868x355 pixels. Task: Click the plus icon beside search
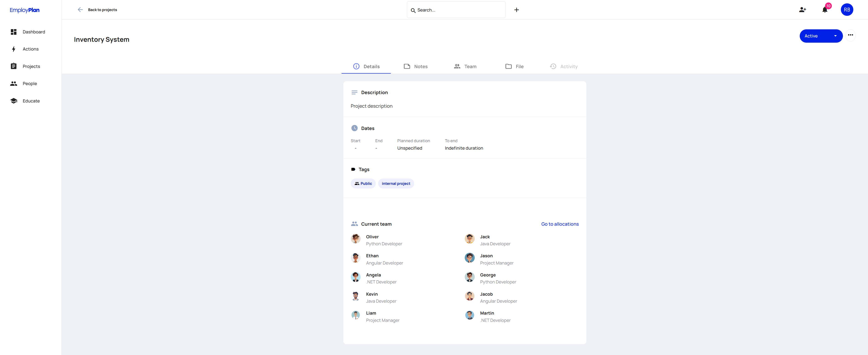click(516, 10)
